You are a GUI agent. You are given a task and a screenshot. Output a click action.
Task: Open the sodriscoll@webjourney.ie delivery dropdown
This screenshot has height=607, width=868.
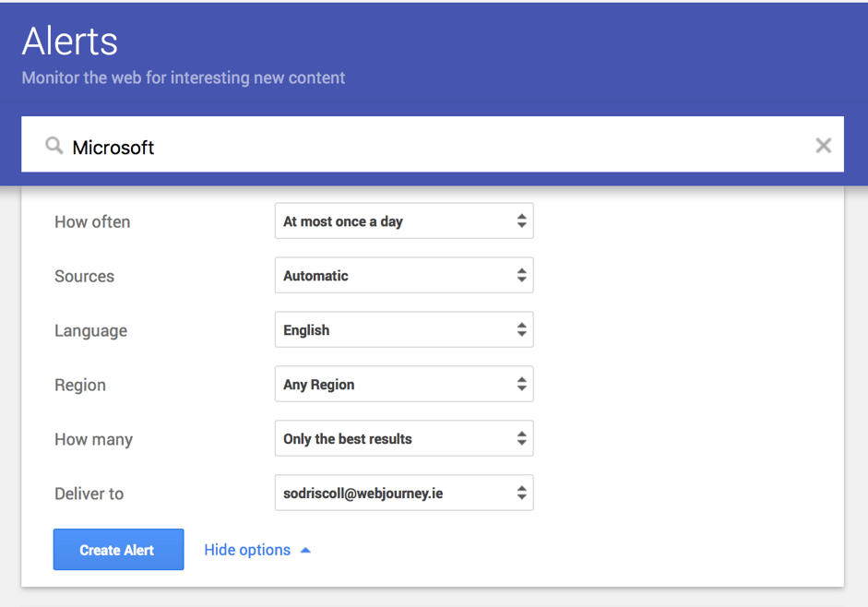403,493
